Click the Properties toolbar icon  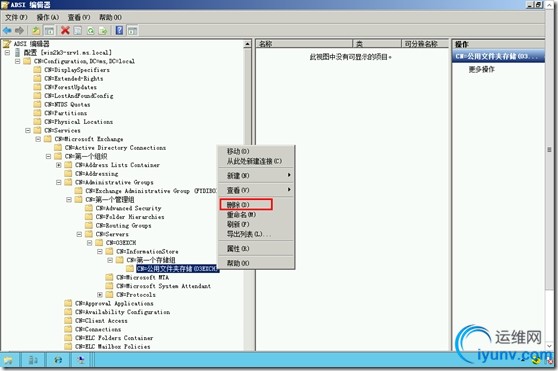click(78, 31)
